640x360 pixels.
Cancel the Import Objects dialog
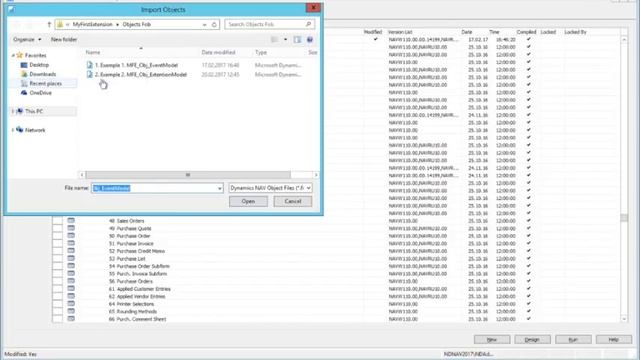[293, 201]
